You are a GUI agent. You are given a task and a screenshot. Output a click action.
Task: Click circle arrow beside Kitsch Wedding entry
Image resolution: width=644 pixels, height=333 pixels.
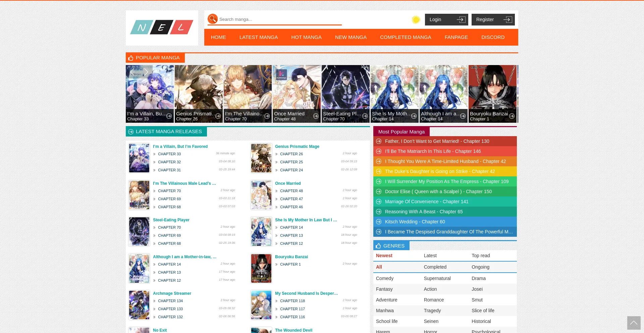[379, 222]
